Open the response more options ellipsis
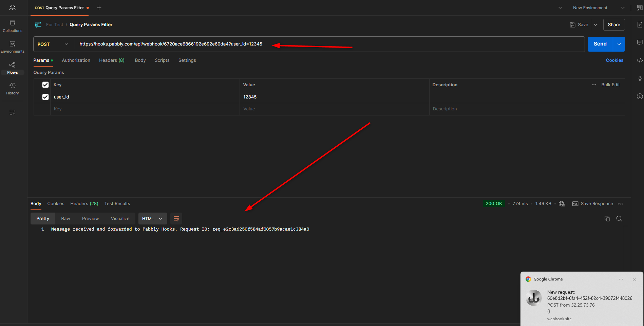 [x=621, y=204]
